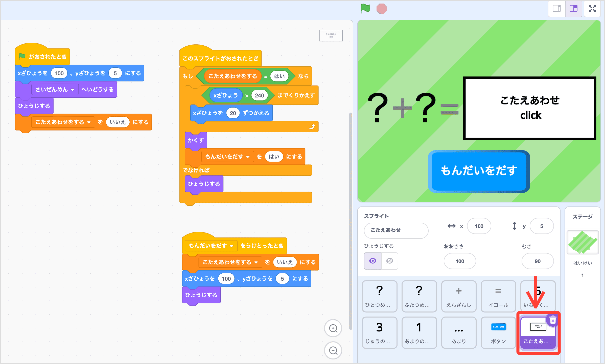605x364 pixels.
Task: Zoom out of the code workspace
Action: (333, 350)
